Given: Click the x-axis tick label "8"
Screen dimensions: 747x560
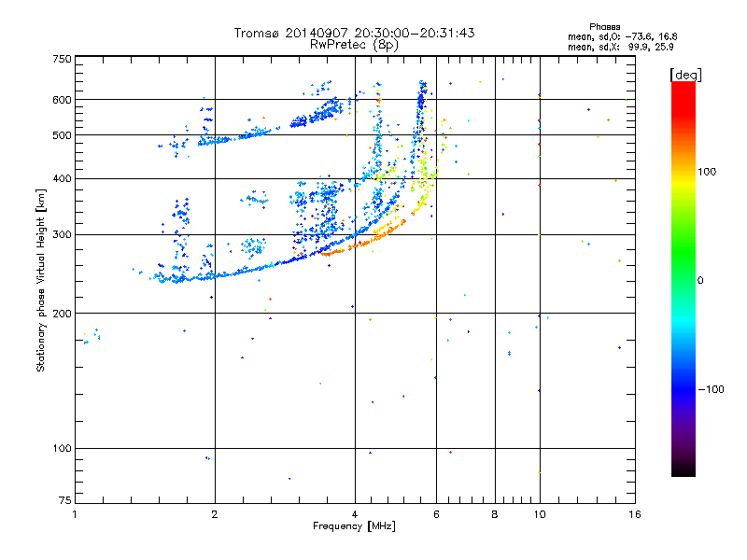Looking at the screenshot, I should (495, 514).
